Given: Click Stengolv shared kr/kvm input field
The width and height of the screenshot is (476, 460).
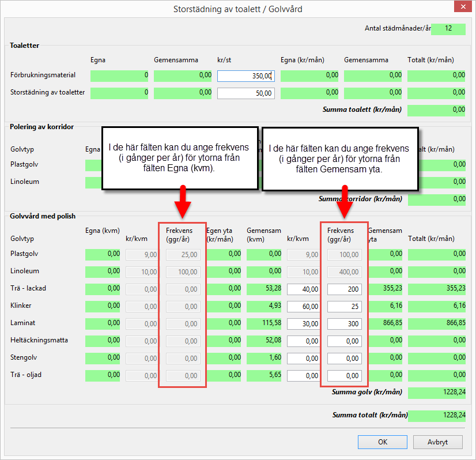Looking at the screenshot, I should [x=304, y=359].
